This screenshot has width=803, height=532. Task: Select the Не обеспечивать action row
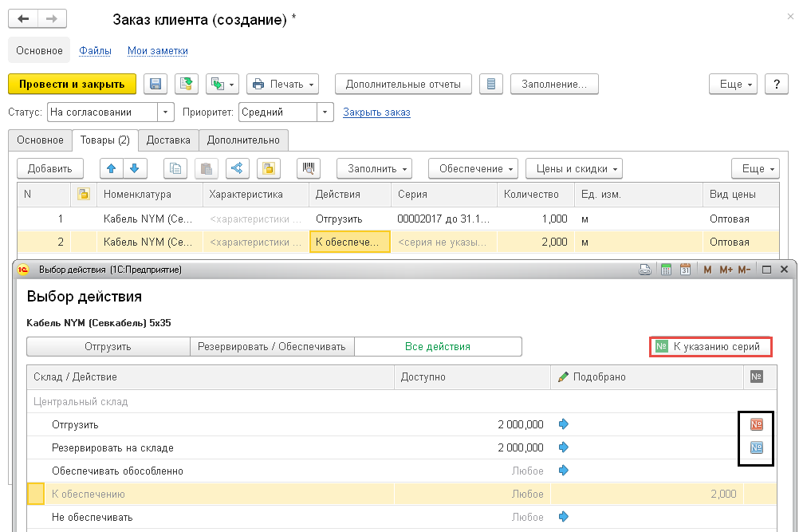click(x=92, y=517)
